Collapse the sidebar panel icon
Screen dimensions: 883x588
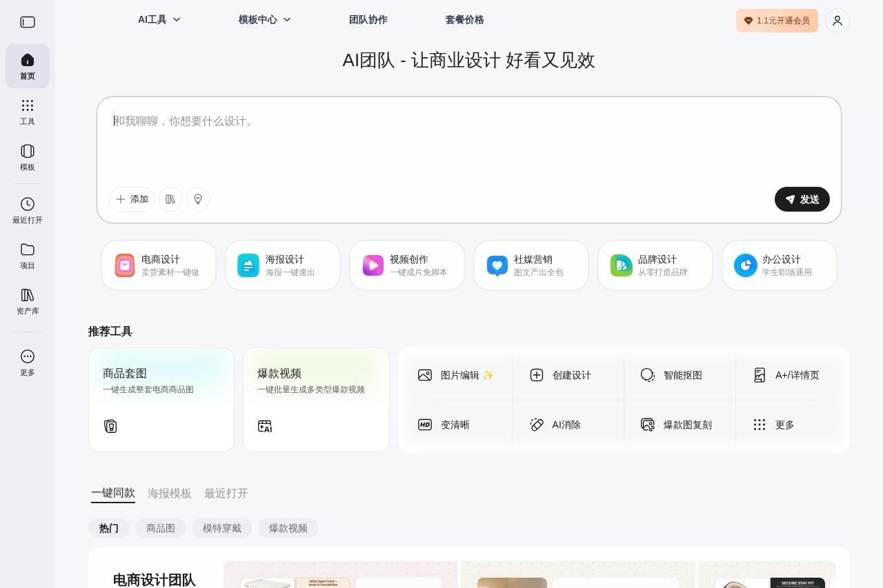click(28, 22)
